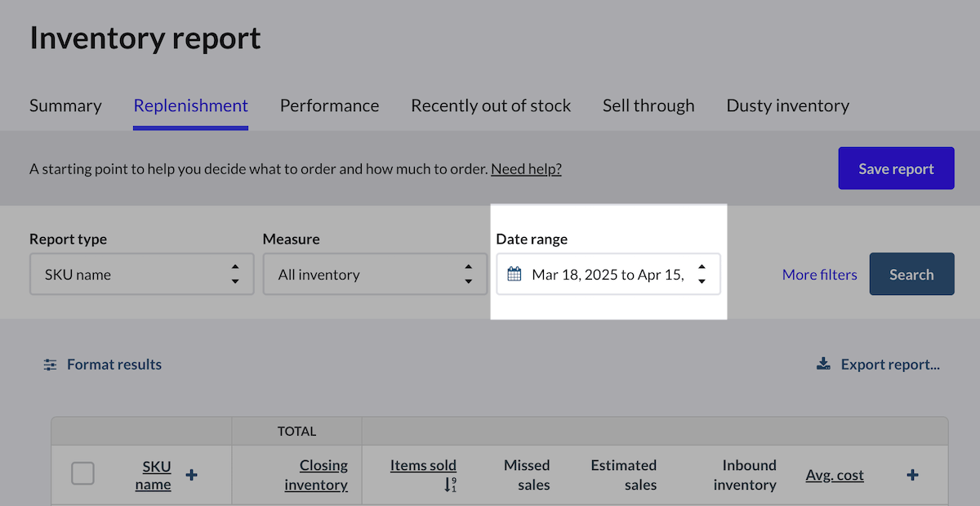980x506 pixels.
Task: Expand the Measure dropdown showing All inventory
Action: point(375,275)
